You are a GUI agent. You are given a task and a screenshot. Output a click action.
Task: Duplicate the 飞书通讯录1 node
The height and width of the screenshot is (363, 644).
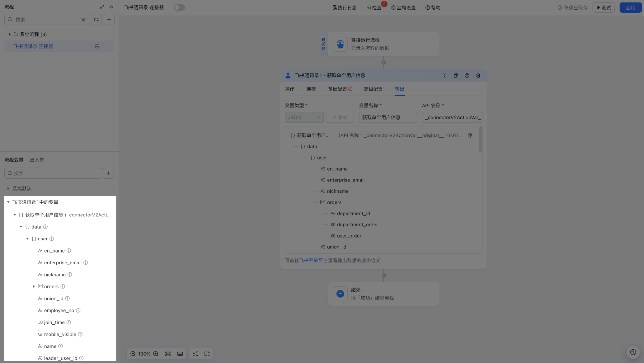click(x=456, y=76)
